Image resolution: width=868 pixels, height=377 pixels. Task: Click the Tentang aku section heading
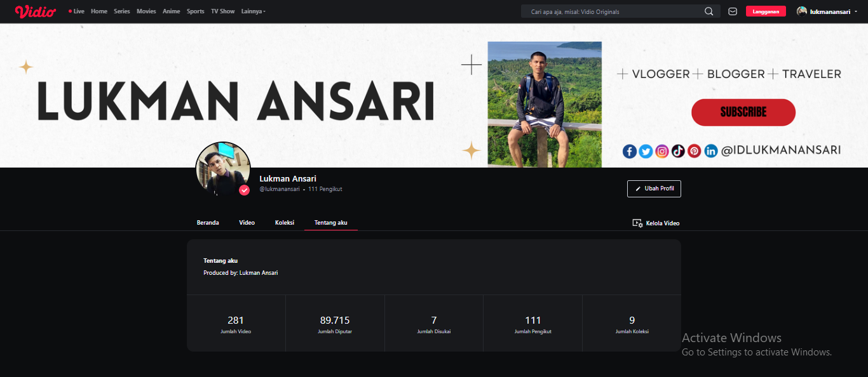tap(220, 261)
